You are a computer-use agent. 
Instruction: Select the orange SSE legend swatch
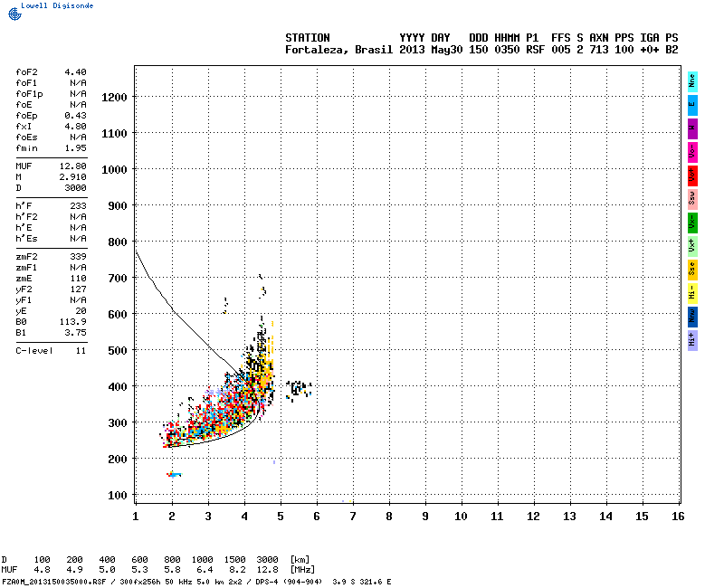click(x=692, y=270)
